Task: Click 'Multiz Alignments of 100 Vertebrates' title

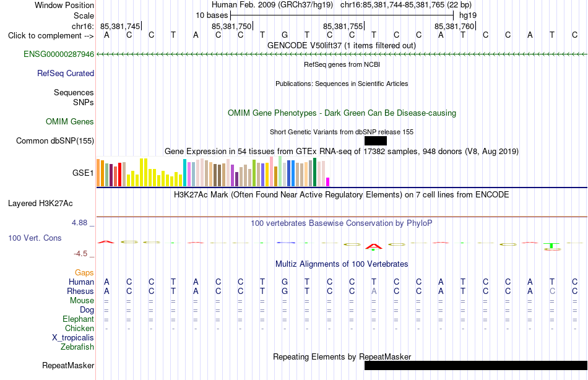Action: coord(342,264)
